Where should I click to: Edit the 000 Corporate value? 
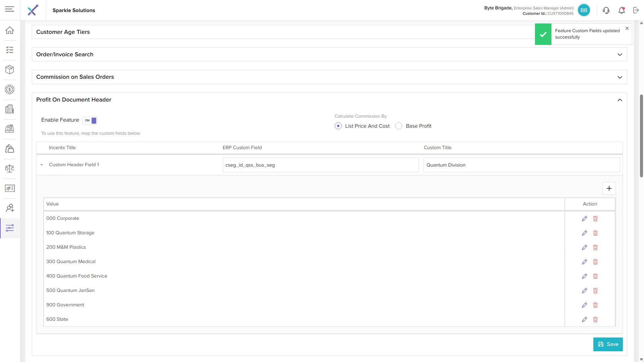pos(584,219)
